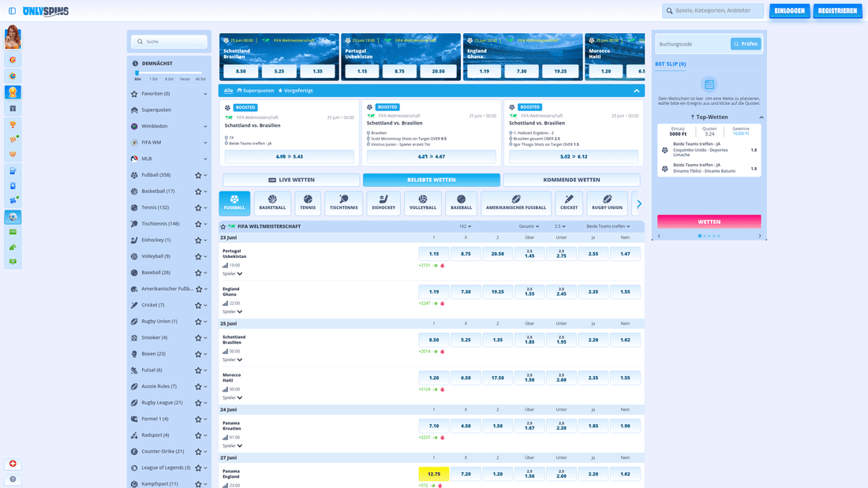Open the Gesamt market dropdown
The width and height of the screenshot is (868, 488).
(529, 226)
